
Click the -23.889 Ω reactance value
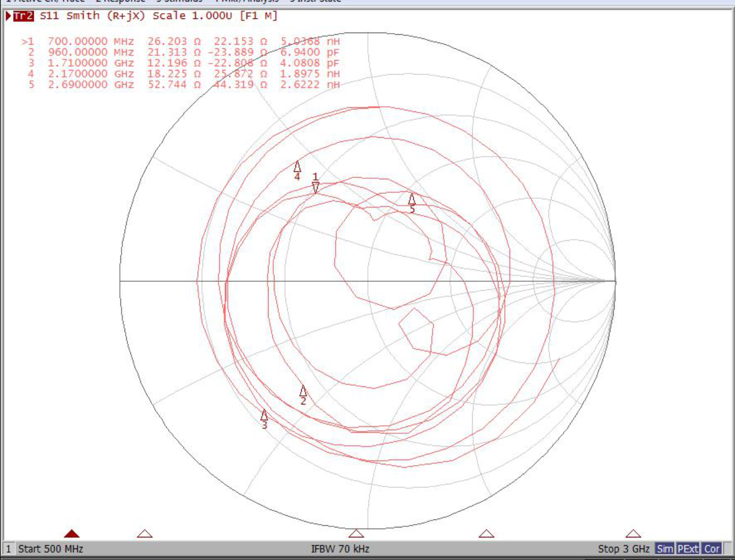point(238,52)
